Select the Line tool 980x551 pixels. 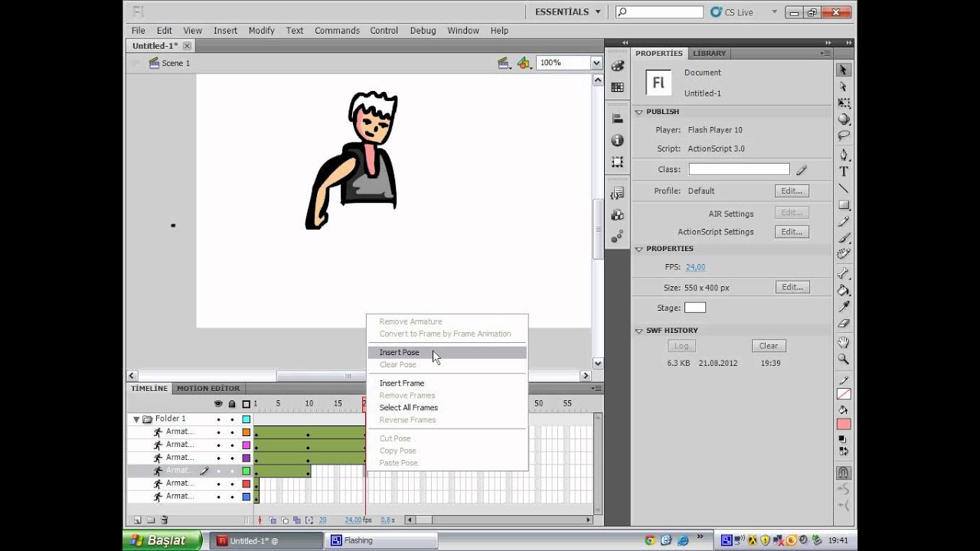point(844,188)
